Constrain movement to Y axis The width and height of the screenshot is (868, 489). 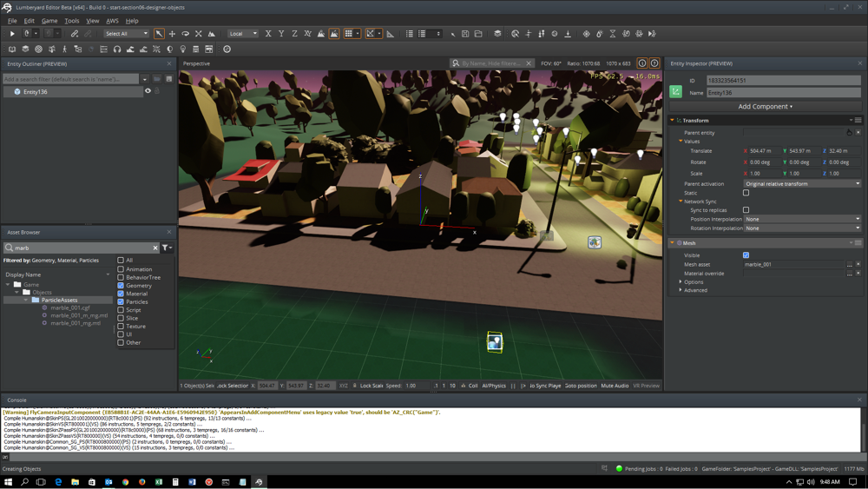pyautogui.click(x=281, y=34)
